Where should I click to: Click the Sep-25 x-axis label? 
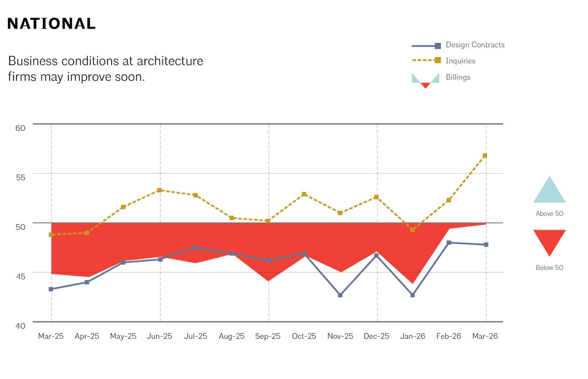coord(268,336)
